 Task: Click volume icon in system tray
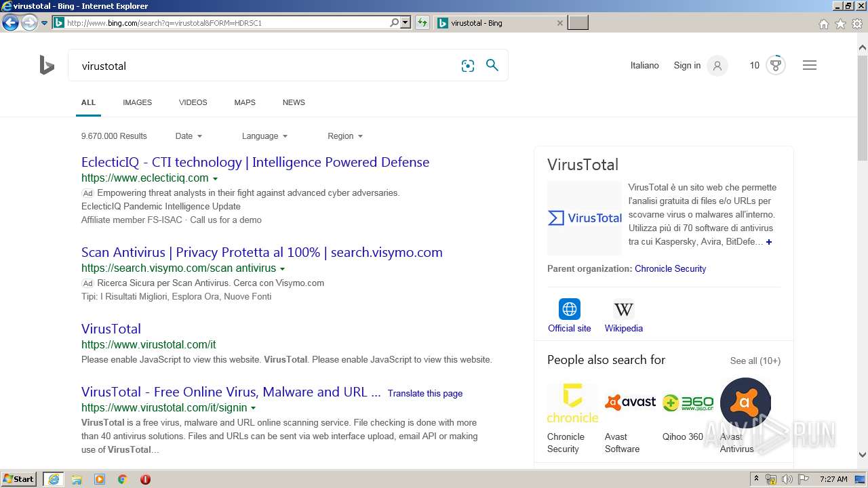point(787,479)
